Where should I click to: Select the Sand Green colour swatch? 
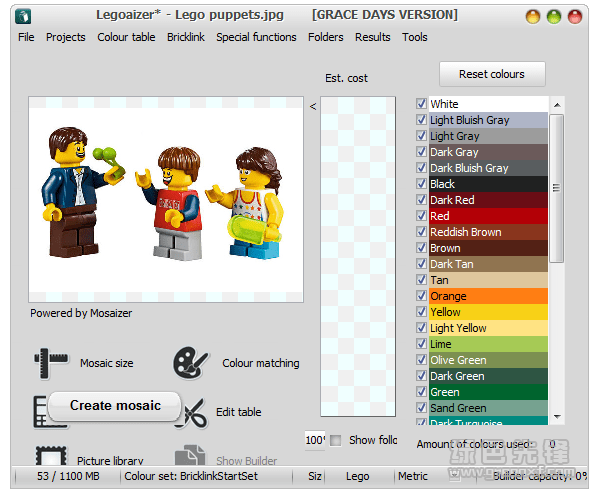(x=488, y=408)
